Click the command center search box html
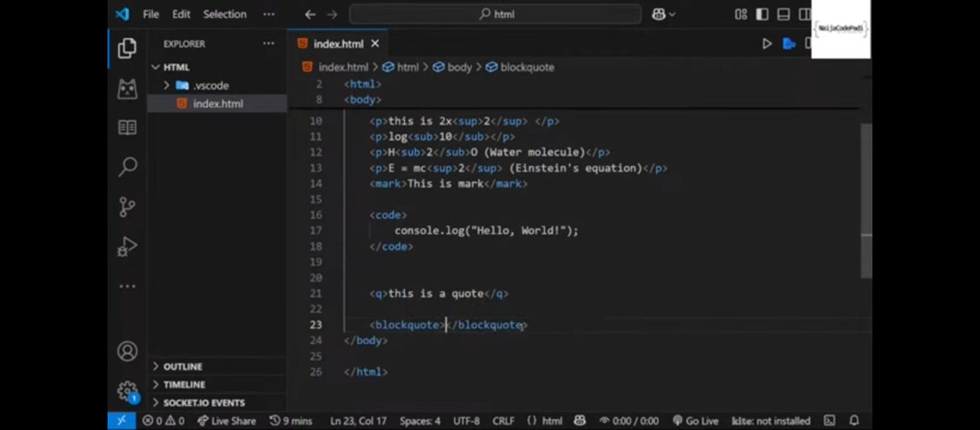 point(495,14)
